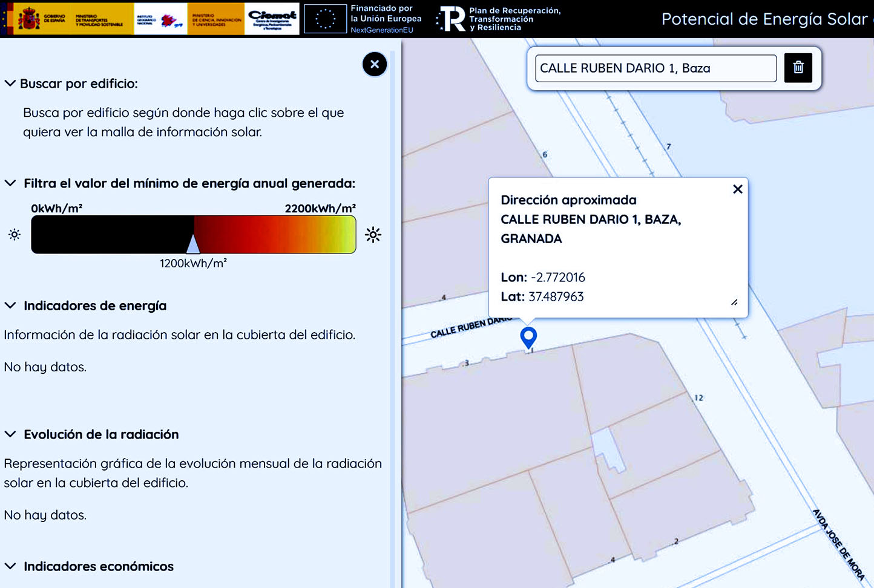
Task: Collapse the Filtra el valor section
Action: [10, 183]
